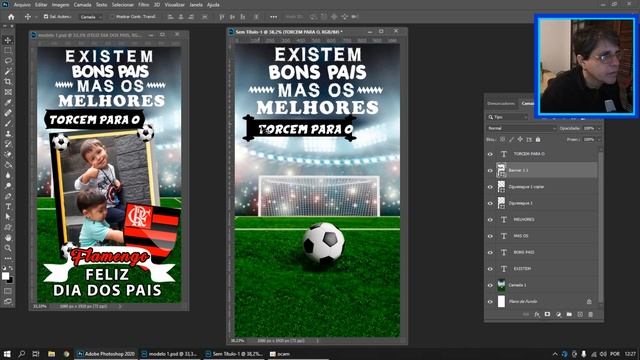Hide the Ziguezague 1 copiar layer
This screenshot has height=360, width=640.
[x=490, y=187]
